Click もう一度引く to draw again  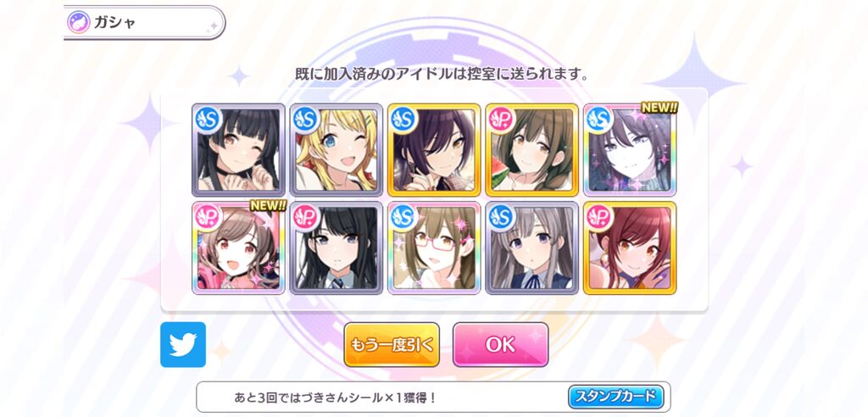tap(392, 344)
